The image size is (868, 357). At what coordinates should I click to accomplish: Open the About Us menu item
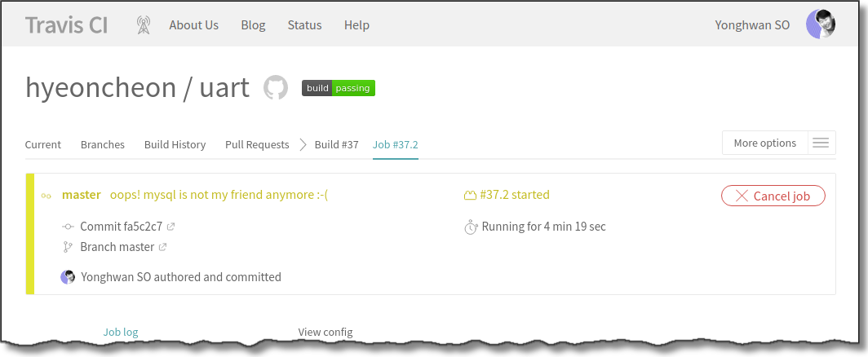193,25
